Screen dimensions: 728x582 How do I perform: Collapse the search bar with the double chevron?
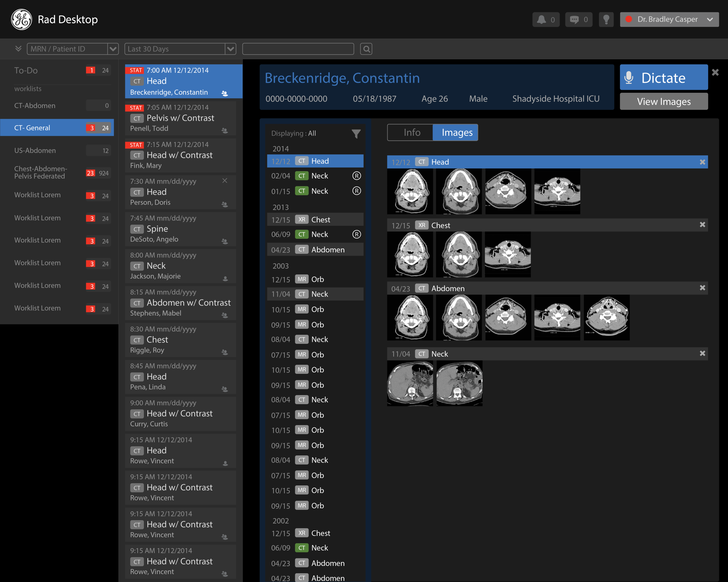18,49
